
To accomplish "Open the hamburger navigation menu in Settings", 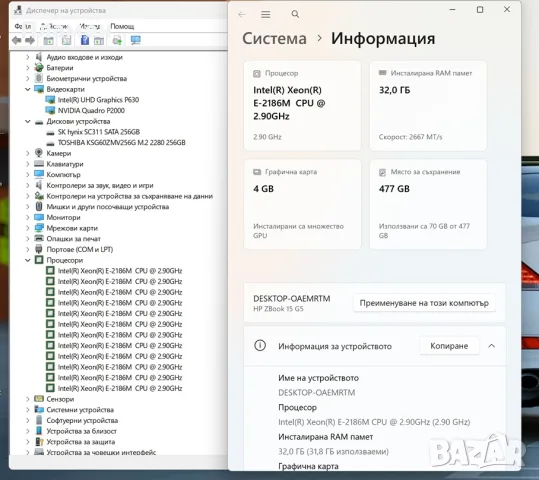I will point(265,14).
